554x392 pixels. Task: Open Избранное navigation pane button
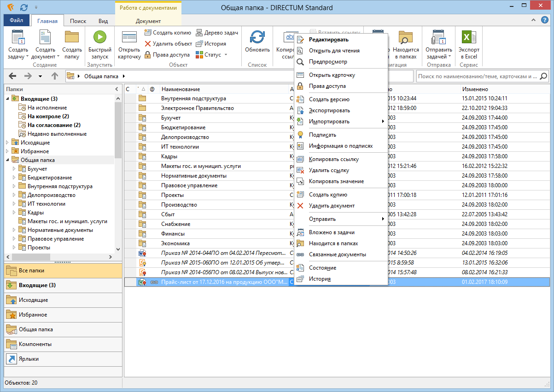(x=63, y=315)
